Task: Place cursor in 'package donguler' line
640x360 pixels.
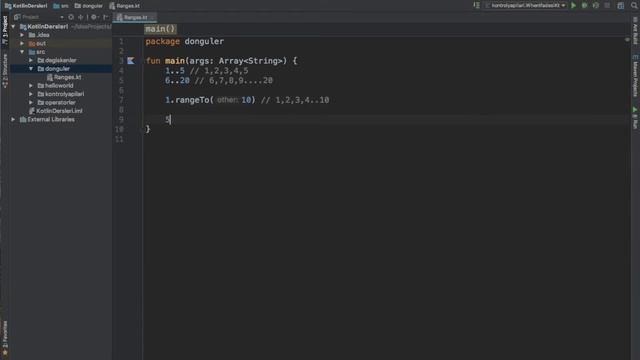Action: [x=184, y=42]
